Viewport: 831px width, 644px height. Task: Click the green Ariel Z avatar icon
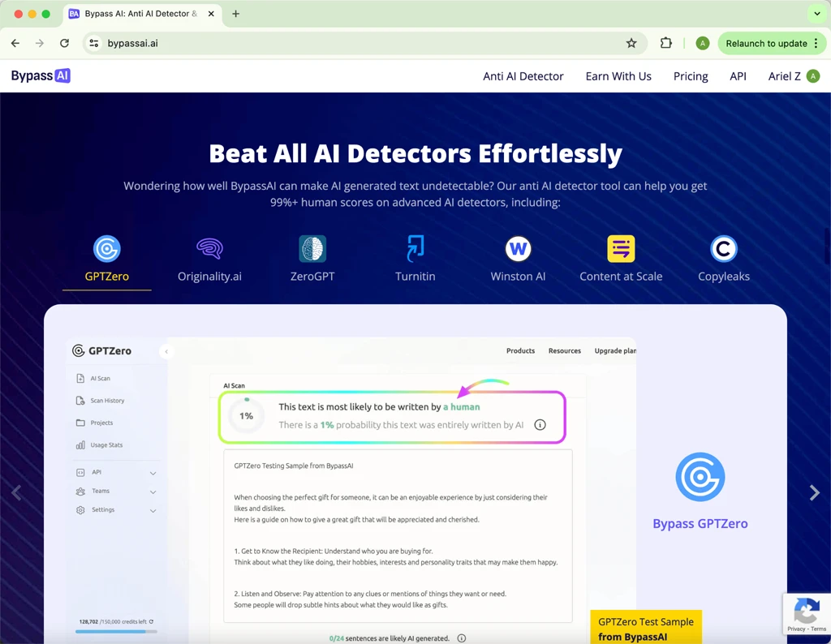[x=813, y=76]
